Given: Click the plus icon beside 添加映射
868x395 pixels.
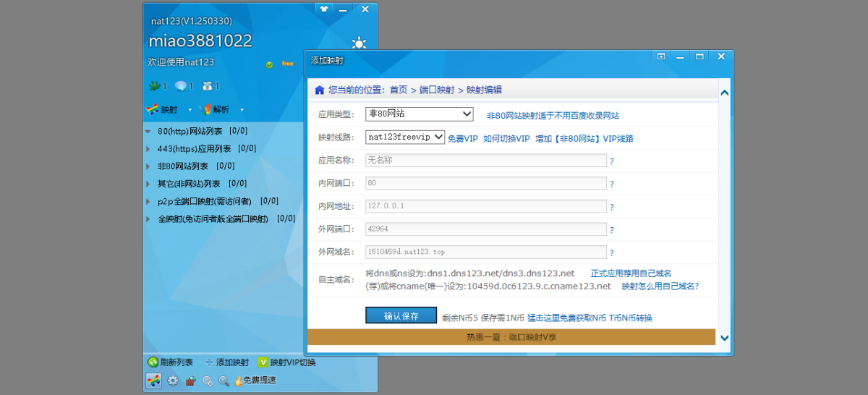Looking at the screenshot, I should (210, 362).
